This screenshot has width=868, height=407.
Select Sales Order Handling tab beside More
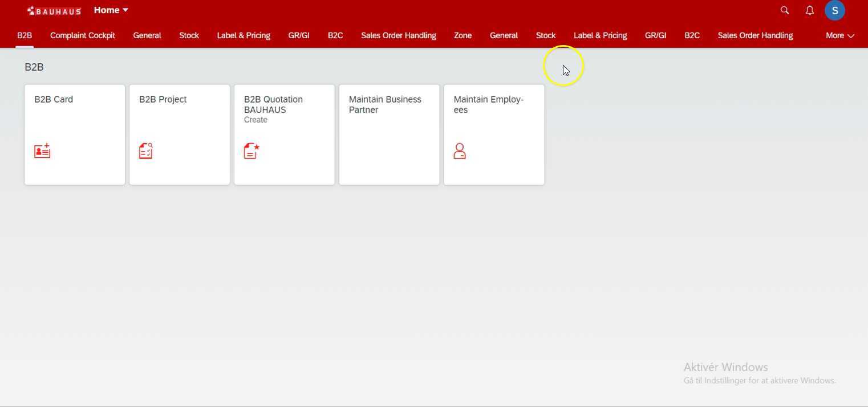pyautogui.click(x=755, y=35)
